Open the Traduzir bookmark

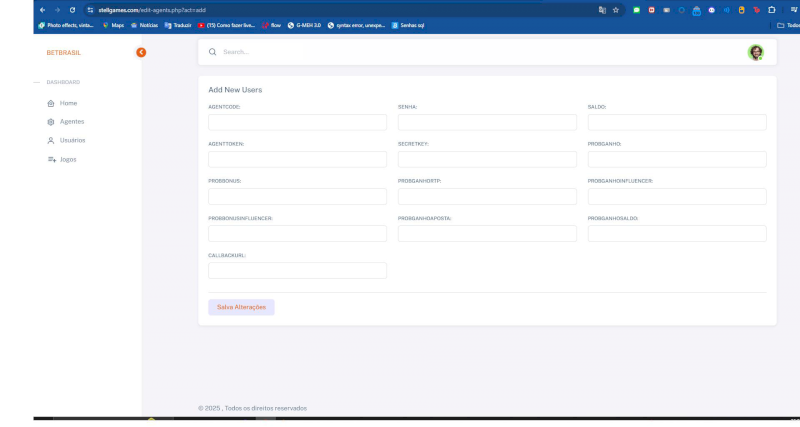click(178, 25)
